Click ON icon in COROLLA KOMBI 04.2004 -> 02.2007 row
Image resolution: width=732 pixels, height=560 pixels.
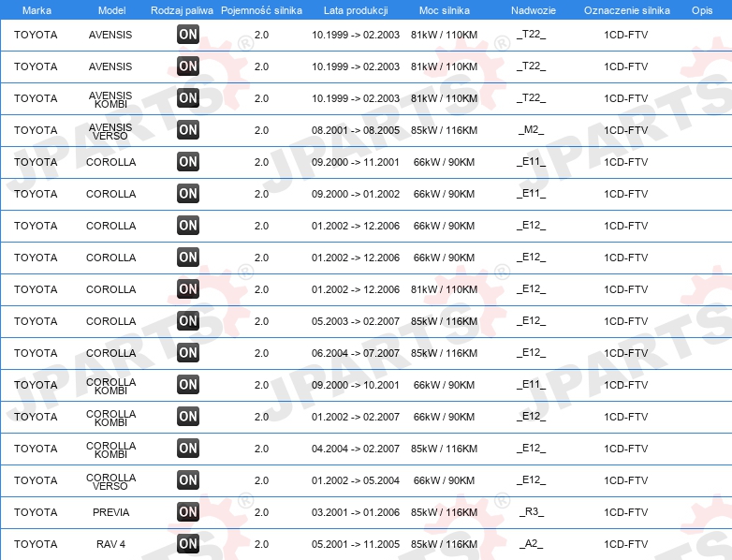(x=188, y=449)
